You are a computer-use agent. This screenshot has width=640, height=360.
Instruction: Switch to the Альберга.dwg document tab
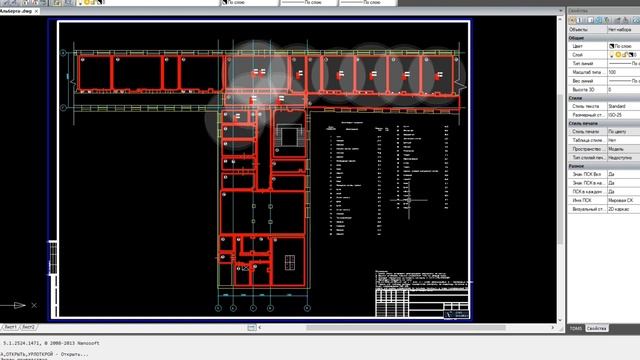coord(17,11)
